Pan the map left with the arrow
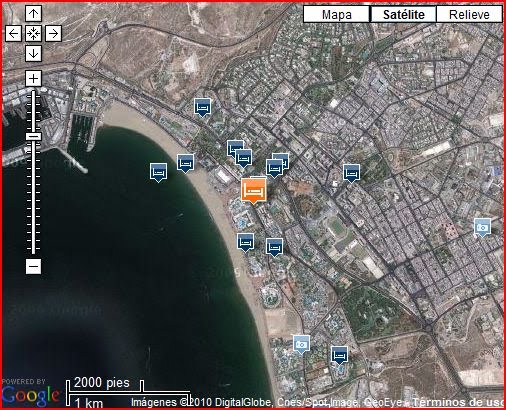This screenshot has width=506, height=410. pyautogui.click(x=13, y=34)
